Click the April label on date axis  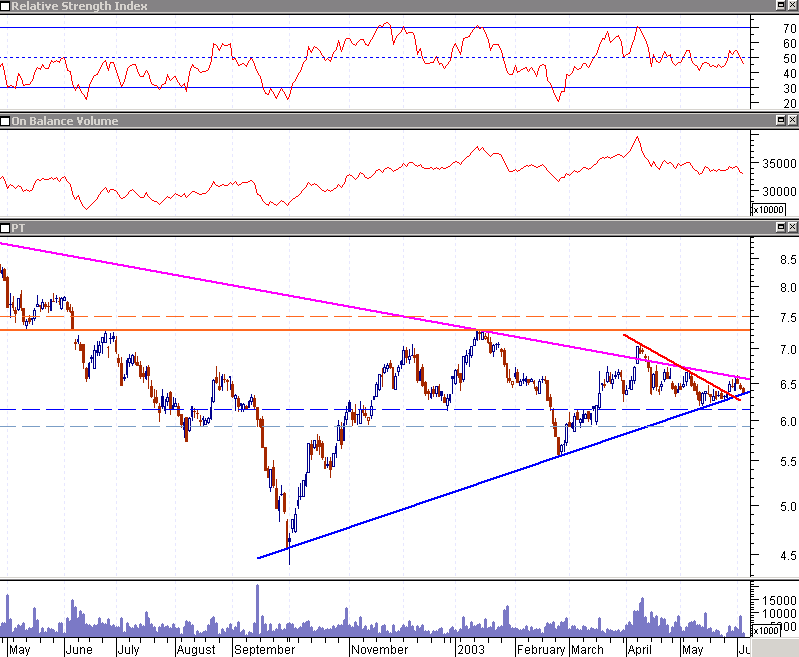click(640, 650)
